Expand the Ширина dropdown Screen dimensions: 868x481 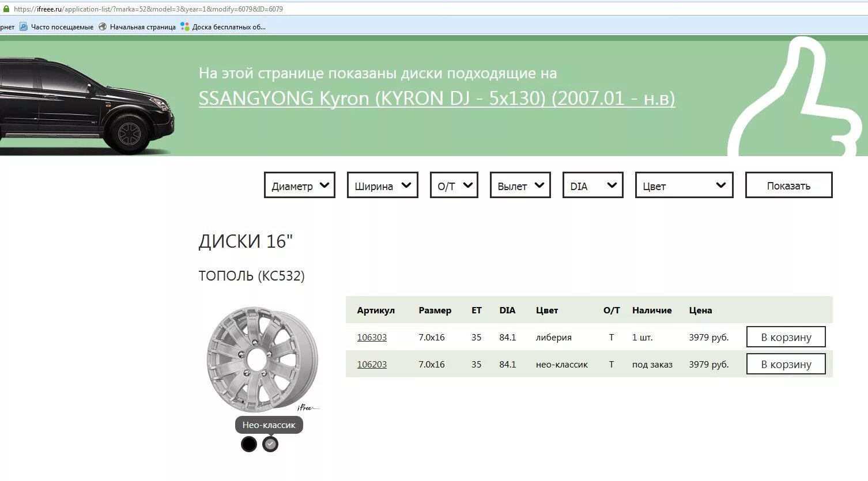(x=383, y=185)
